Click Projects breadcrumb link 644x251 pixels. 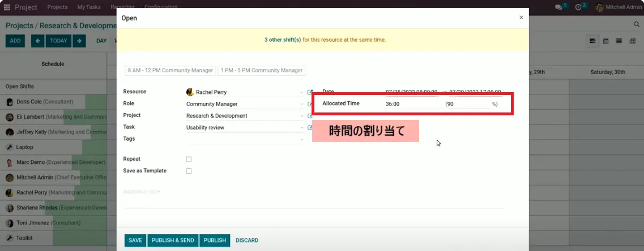click(x=19, y=25)
